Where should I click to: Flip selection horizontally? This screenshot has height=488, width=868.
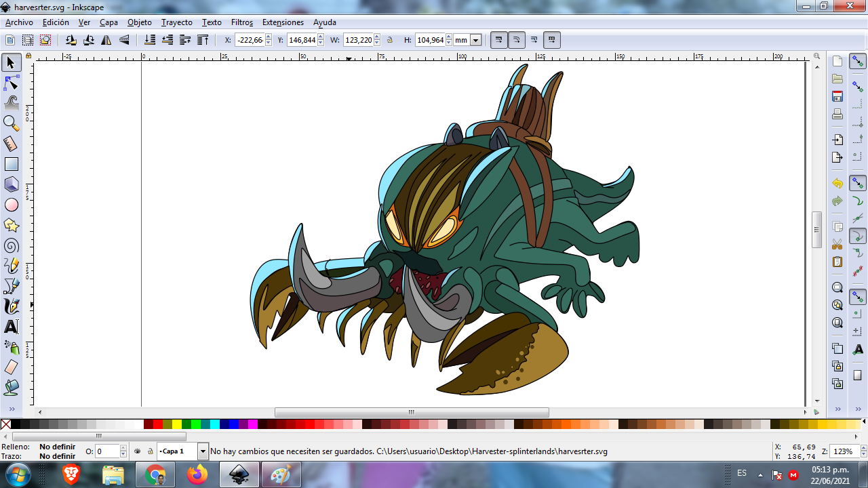[x=106, y=40]
